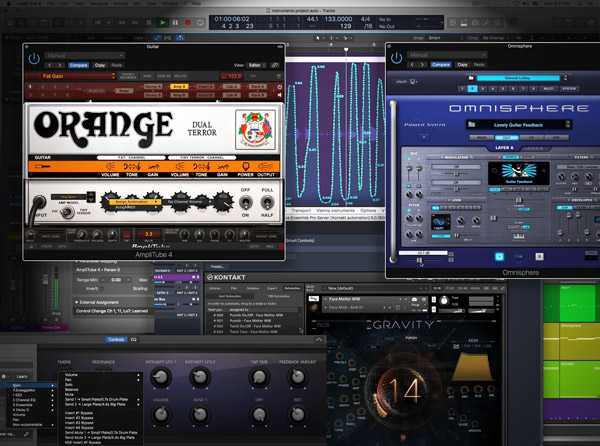Click the Gravity 14 orb in Kontakt

[402, 390]
